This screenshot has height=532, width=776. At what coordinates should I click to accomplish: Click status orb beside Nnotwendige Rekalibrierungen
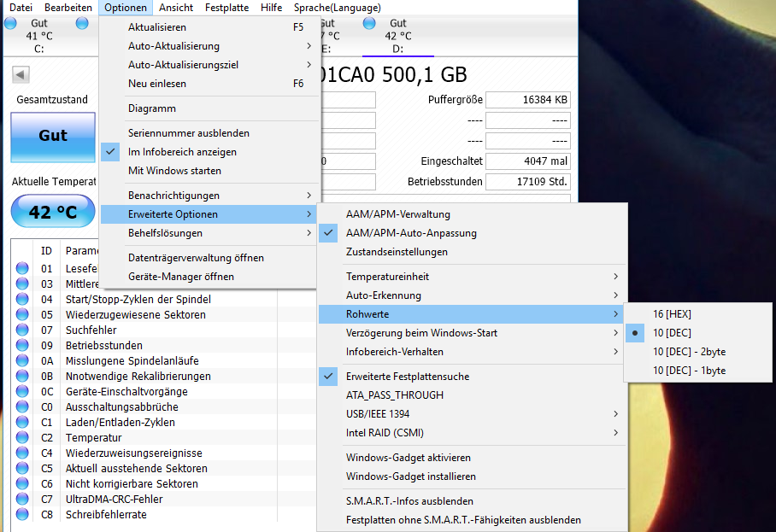click(x=22, y=375)
